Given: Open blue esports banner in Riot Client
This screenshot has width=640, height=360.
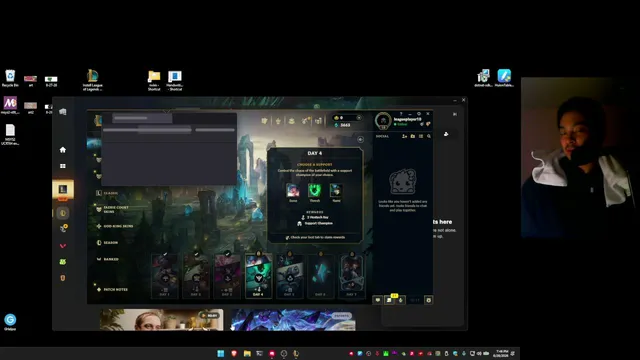Looking at the screenshot, I should tap(293, 320).
